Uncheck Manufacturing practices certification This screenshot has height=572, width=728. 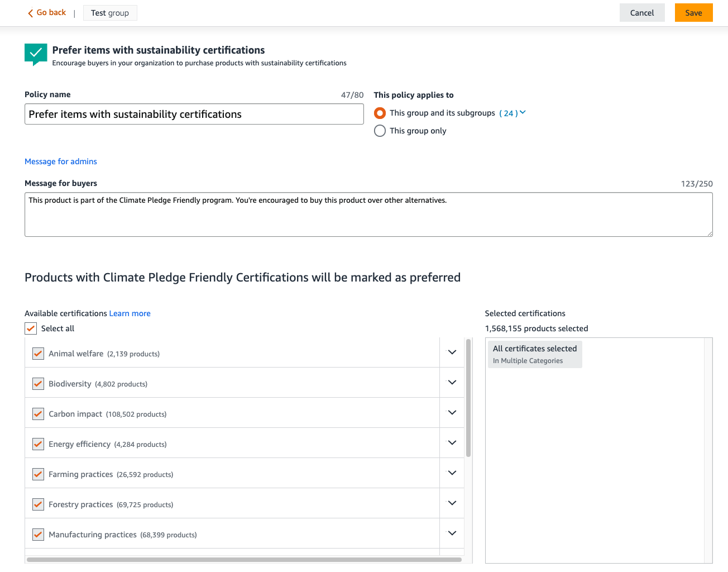38,535
